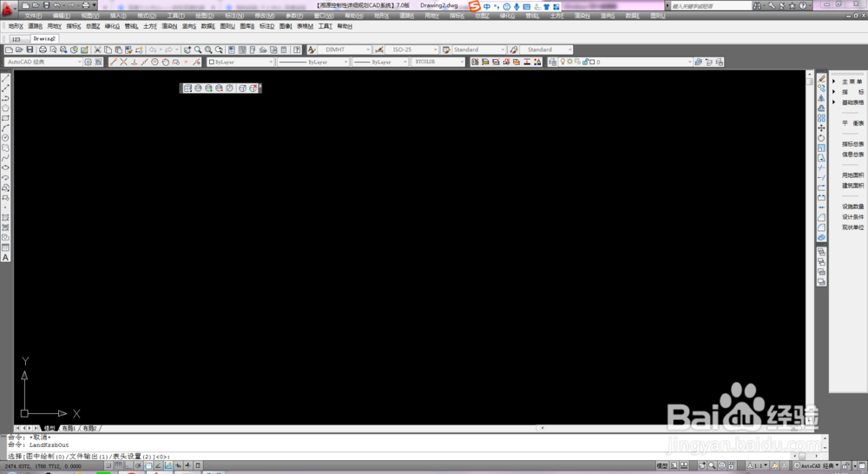Open the Dimension Style icon beside ISO-25
The width and height of the screenshot is (868, 474).
[379, 49]
